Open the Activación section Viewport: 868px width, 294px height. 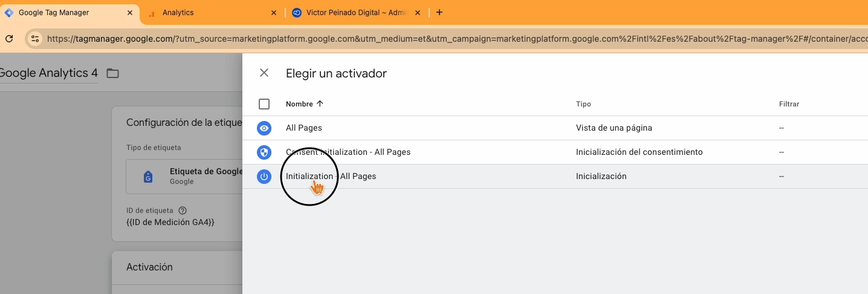(x=149, y=267)
